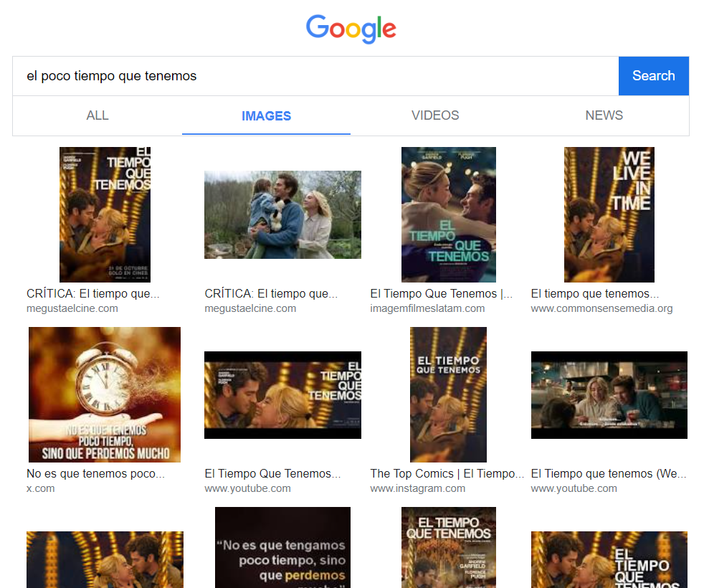Viewport: 704px width, 588px height.
Task: Select the IMAGES tab
Action: point(266,115)
